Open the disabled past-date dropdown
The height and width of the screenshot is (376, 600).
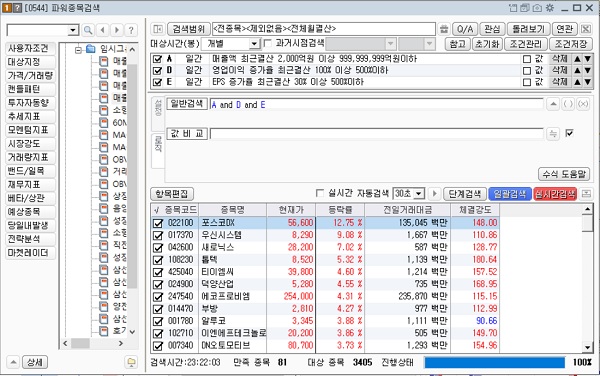pos(390,44)
